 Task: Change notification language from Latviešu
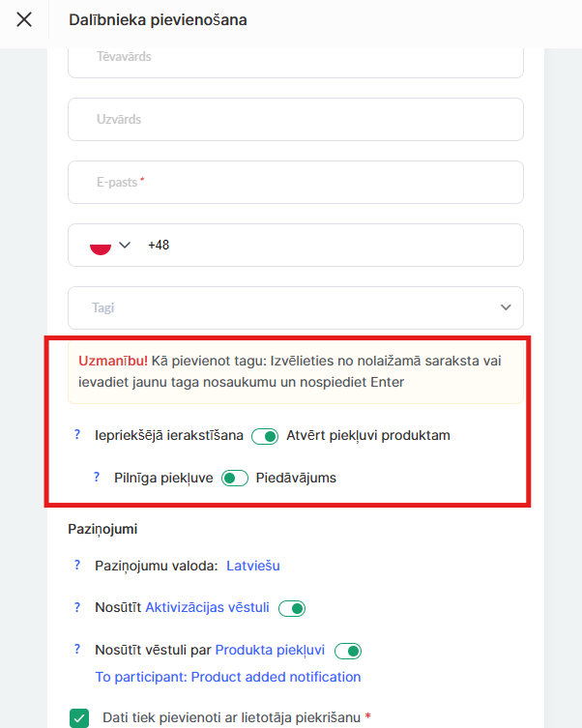253,566
